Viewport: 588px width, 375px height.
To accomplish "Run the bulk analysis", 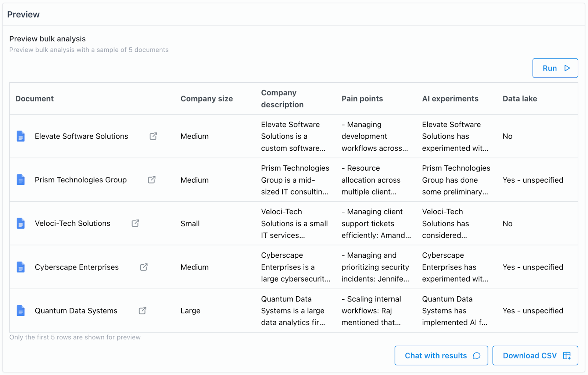I will [555, 68].
